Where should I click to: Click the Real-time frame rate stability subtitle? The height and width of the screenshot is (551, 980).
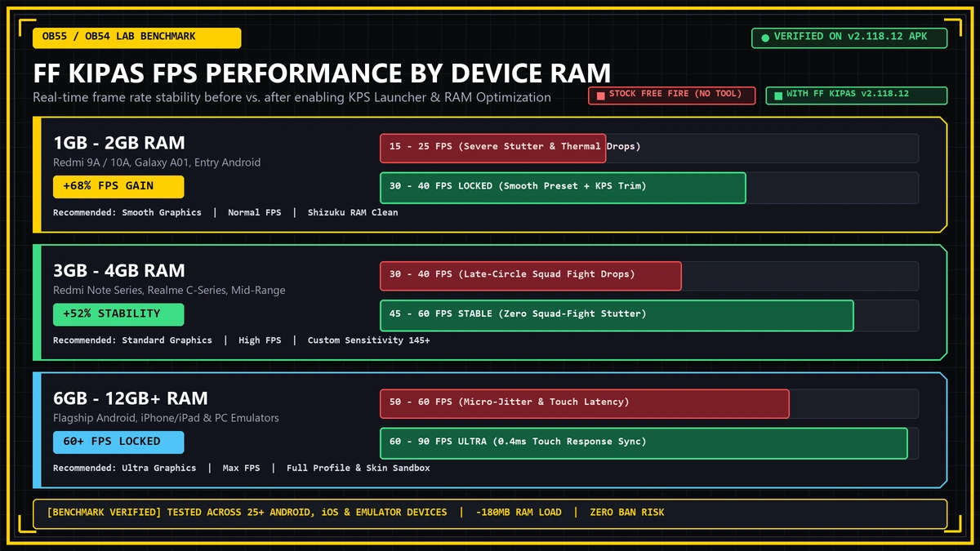click(x=292, y=97)
